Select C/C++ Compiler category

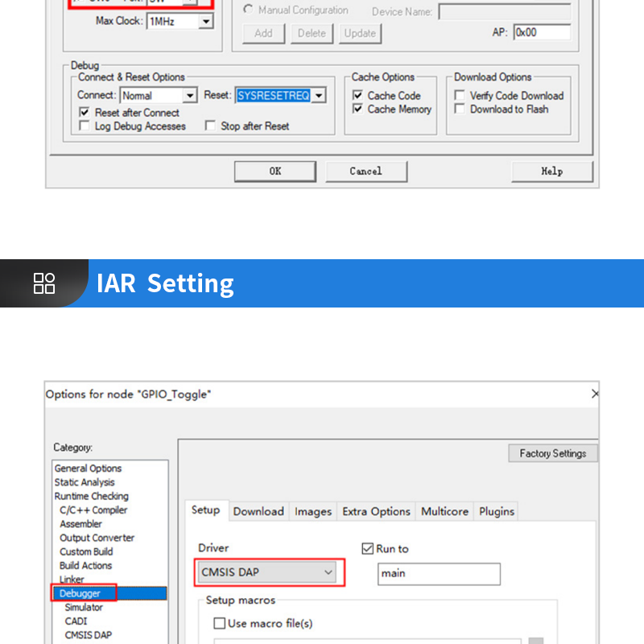point(93,510)
